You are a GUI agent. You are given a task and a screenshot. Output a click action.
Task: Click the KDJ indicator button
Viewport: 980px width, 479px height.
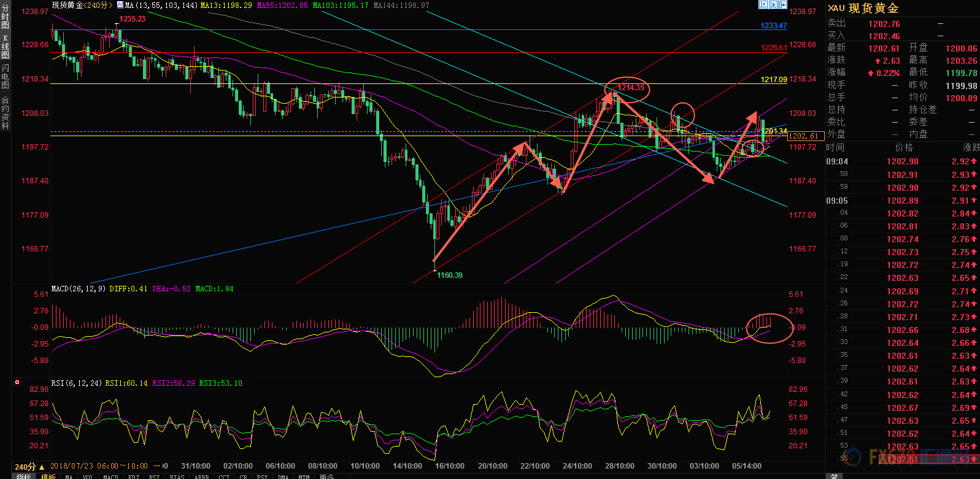click(134, 477)
